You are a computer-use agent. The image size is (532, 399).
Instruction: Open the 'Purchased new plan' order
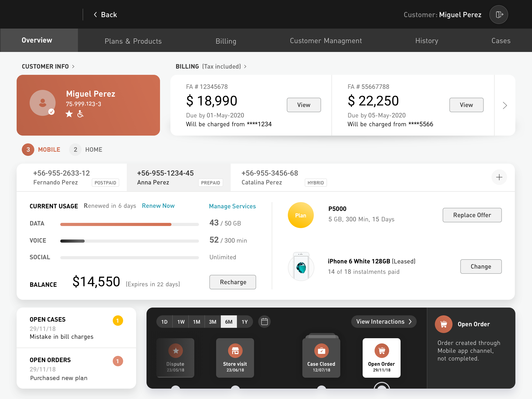click(76, 368)
